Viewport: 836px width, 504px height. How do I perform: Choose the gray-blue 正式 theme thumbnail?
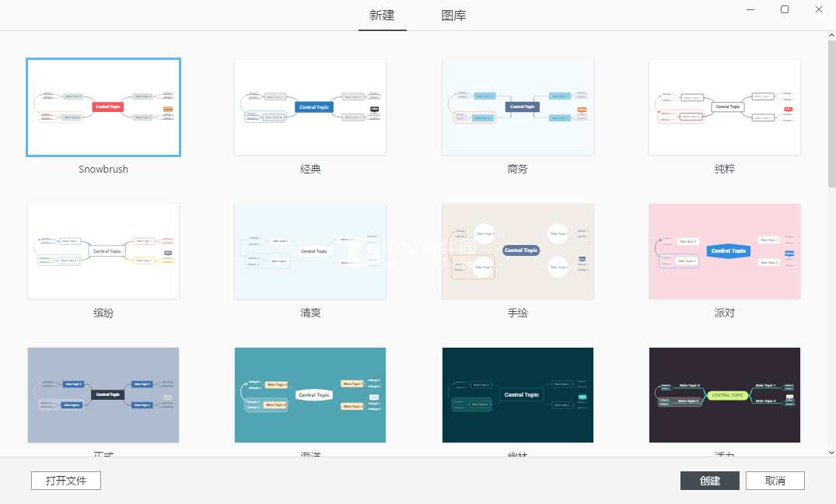point(103,395)
